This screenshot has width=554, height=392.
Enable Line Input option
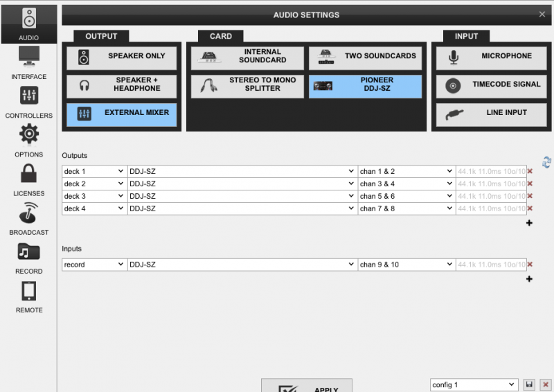coord(492,114)
